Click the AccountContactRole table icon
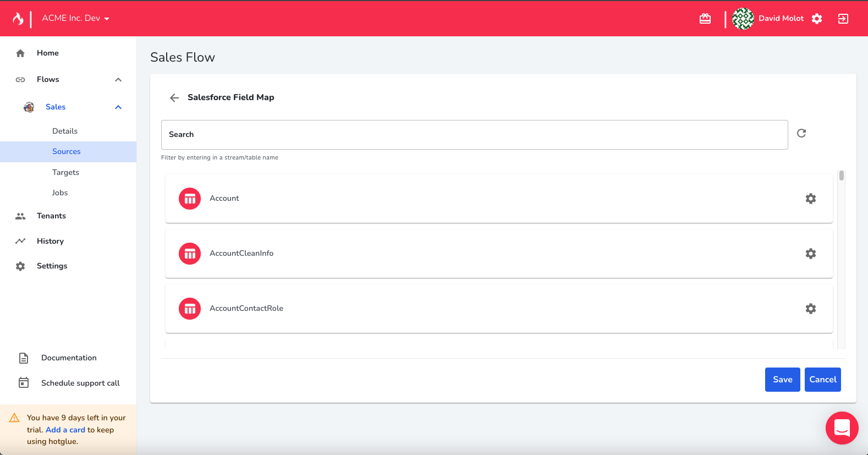The image size is (868, 455). 190,309
